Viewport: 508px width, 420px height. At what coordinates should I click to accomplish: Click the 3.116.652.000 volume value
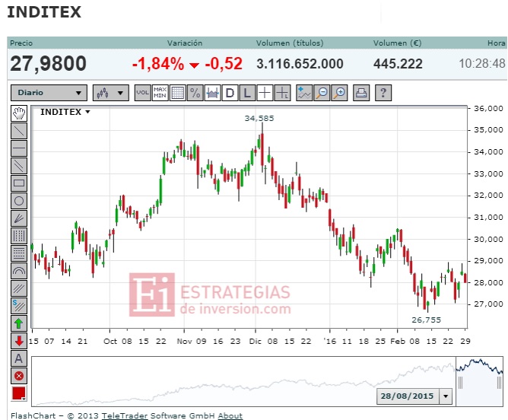tap(300, 64)
